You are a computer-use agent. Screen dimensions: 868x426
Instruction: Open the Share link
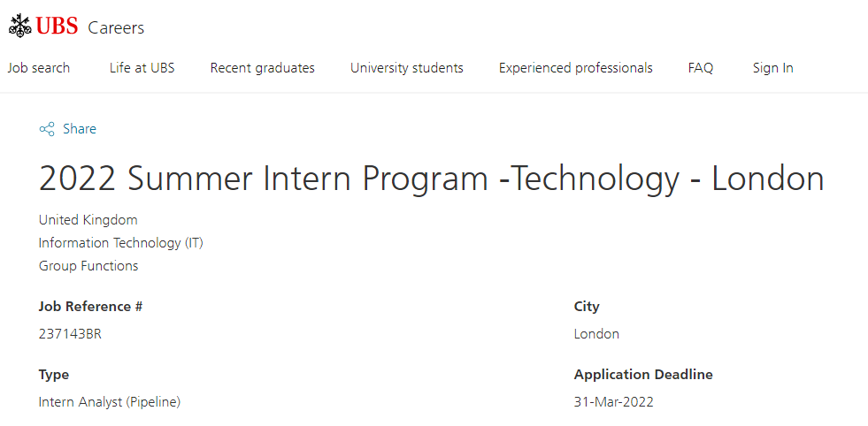tap(79, 129)
